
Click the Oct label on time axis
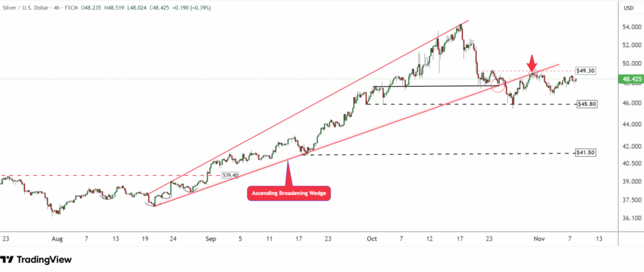371,239
